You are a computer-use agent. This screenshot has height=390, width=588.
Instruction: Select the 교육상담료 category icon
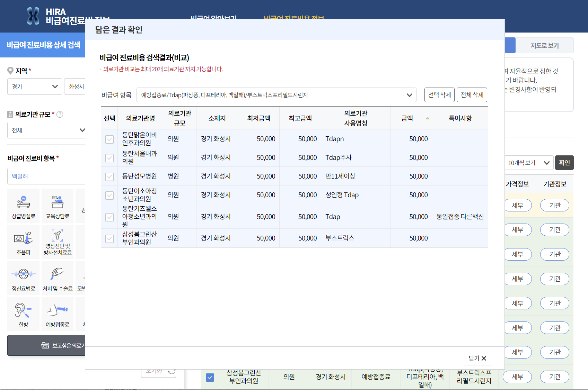click(57, 205)
